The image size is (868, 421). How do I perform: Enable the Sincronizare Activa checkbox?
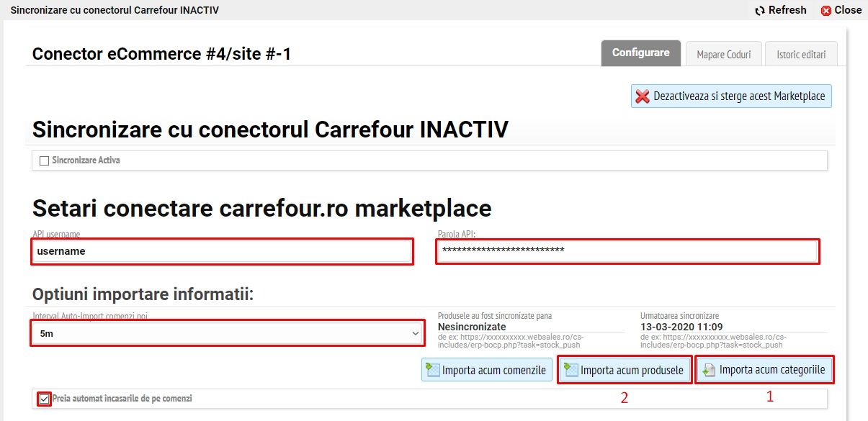pyautogui.click(x=44, y=160)
